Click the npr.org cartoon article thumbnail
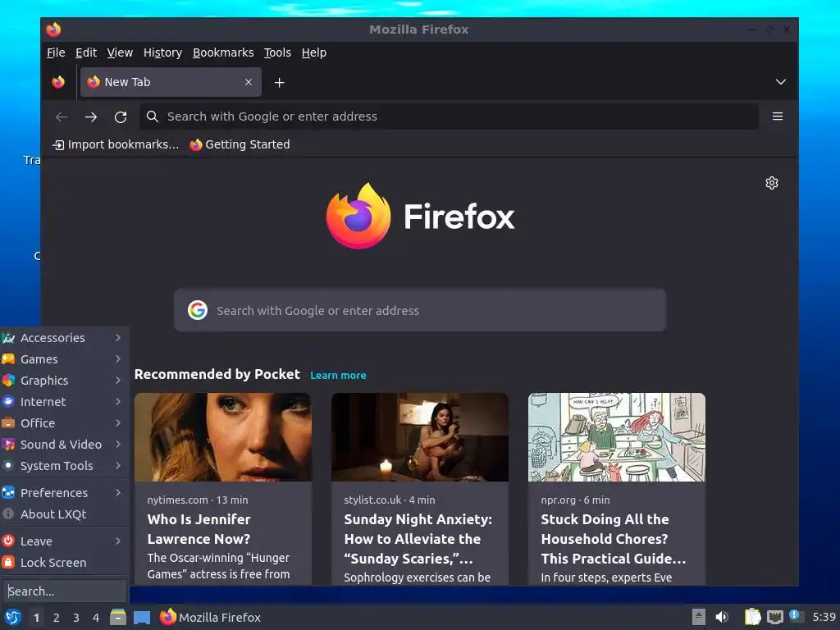This screenshot has height=630, width=840. click(x=617, y=437)
